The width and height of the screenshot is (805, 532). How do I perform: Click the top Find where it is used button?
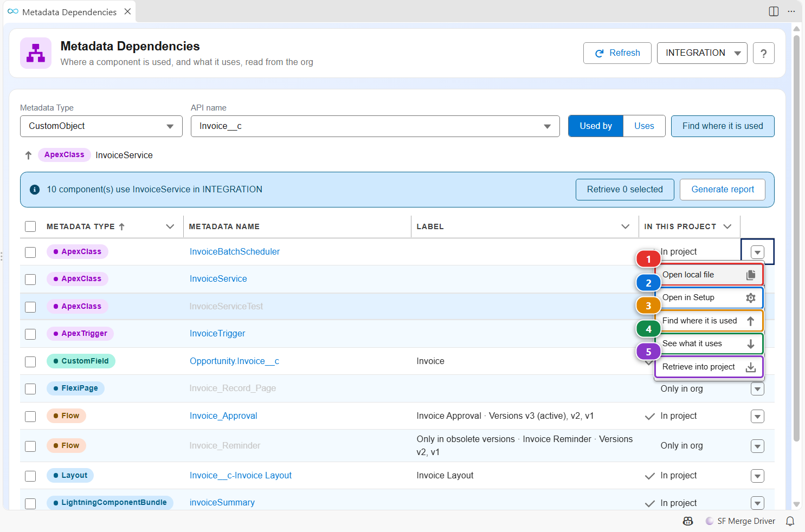723,126
